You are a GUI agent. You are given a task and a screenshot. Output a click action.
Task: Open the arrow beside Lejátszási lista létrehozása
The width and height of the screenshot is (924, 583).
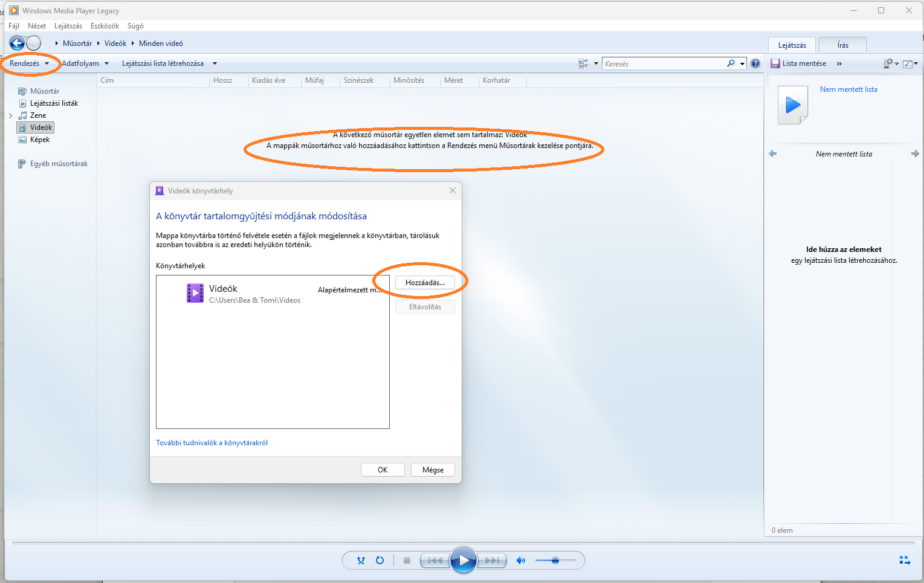click(215, 63)
